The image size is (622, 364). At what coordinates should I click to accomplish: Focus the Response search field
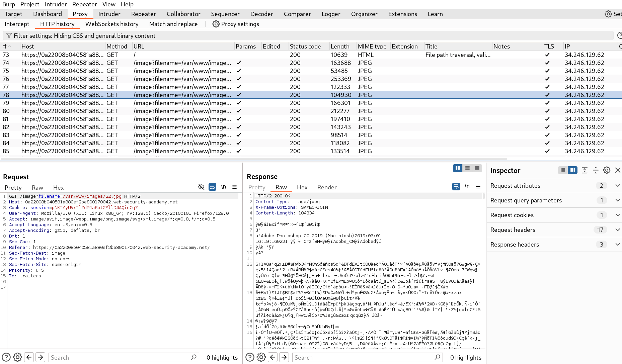tap(368, 357)
